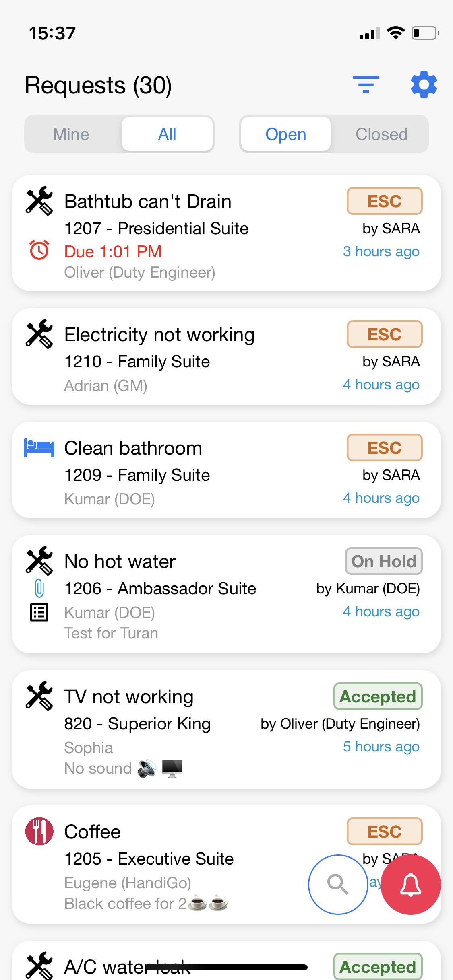The height and width of the screenshot is (980, 453).
Task: Tap the wrench icon on TV not working
Action: (x=39, y=696)
